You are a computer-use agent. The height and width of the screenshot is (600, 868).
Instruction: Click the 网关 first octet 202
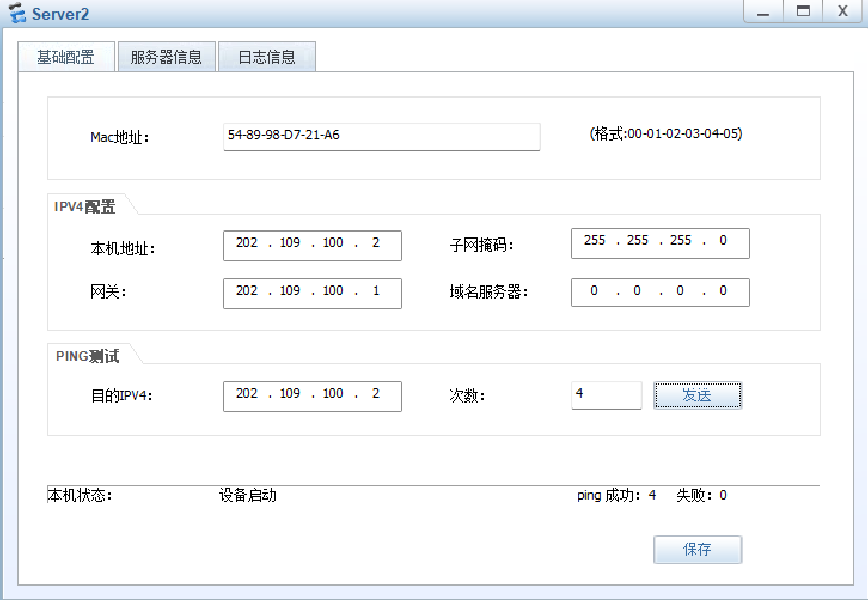[247, 291]
